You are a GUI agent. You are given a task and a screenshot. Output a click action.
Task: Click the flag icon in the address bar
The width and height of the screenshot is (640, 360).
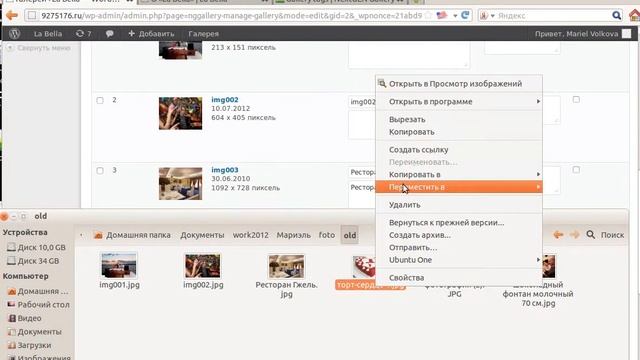pos(442,16)
